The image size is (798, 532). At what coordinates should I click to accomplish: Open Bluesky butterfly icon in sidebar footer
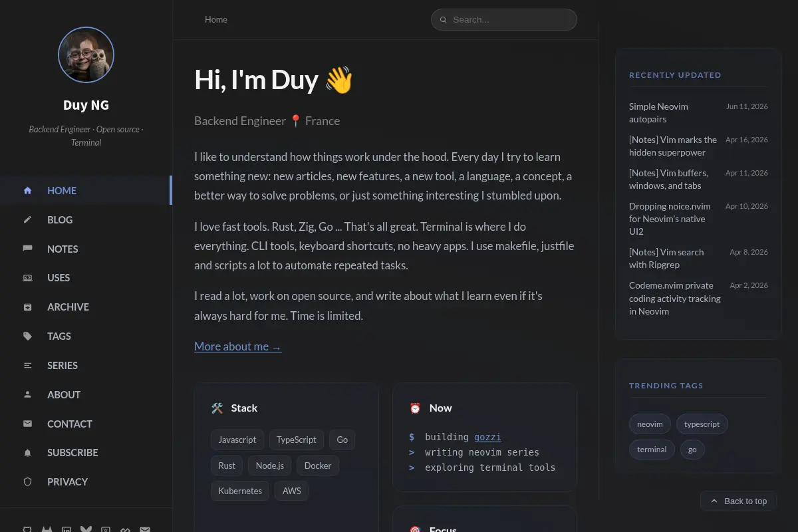tap(86, 529)
